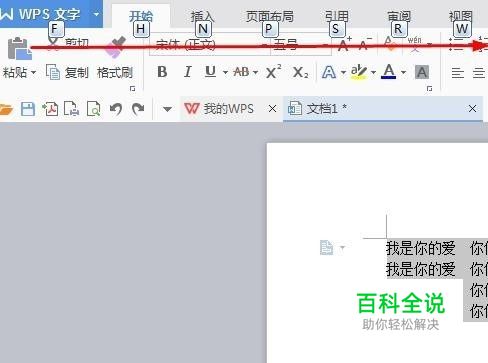Click the Cut (剪切) button
The image size is (488, 363).
tap(68, 44)
